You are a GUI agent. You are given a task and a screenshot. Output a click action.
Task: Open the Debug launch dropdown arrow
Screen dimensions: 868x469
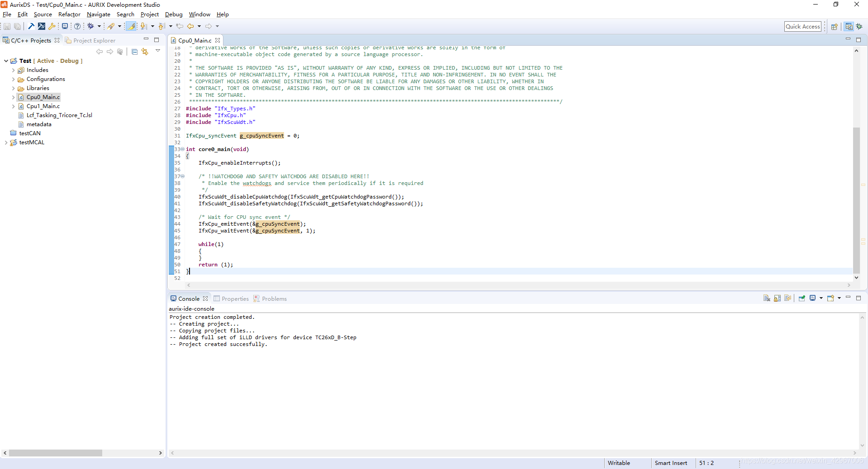click(99, 26)
